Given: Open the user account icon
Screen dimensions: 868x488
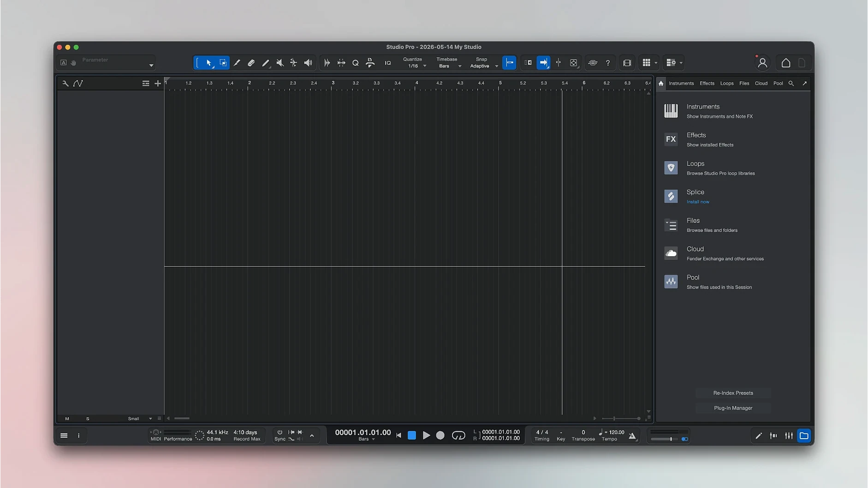Looking at the screenshot, I should (x=762, y=63).
